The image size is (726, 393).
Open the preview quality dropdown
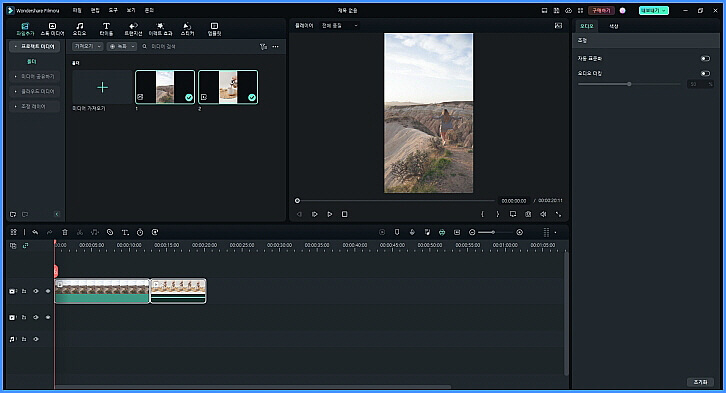(x=339, y=26)
